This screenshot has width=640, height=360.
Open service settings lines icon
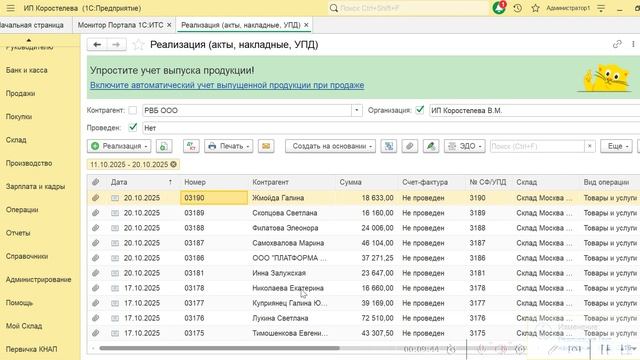601,8
